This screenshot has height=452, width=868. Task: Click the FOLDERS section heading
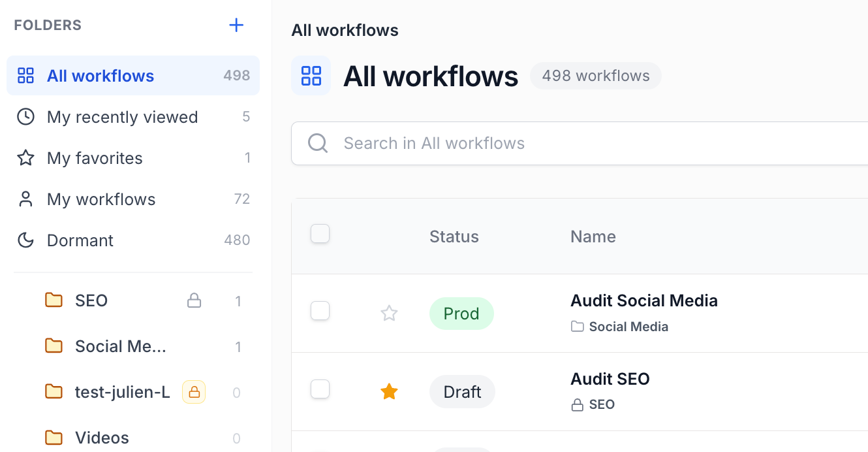click(x=48, y=25)
